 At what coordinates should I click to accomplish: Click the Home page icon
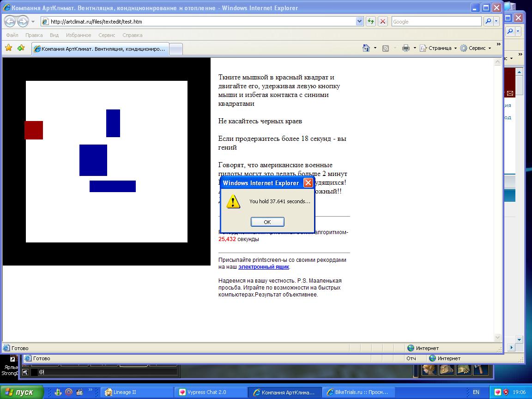pos(366,48)
